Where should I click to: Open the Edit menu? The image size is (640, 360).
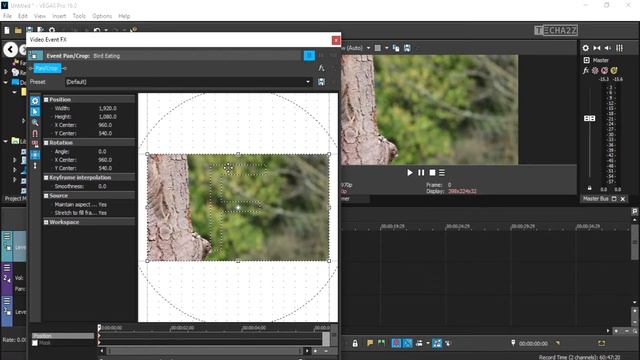point(22,16)
